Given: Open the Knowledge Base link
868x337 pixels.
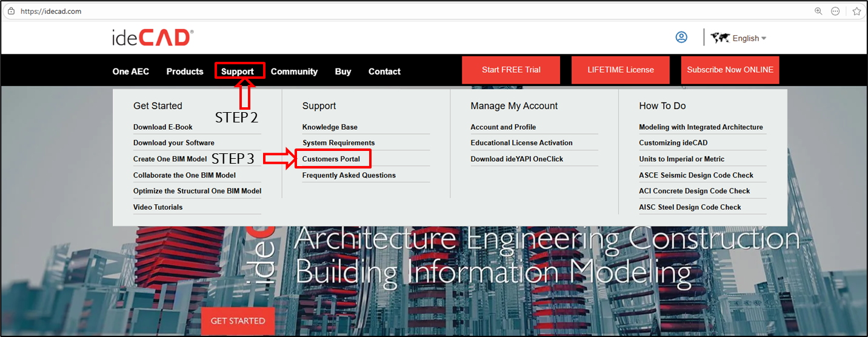Looking at the screenshot, I should coord(330,127).
